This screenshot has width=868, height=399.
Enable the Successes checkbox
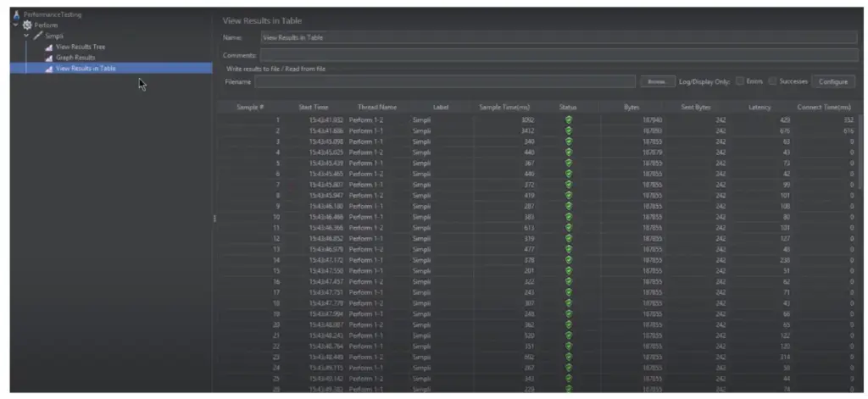[x=773, y=81]
